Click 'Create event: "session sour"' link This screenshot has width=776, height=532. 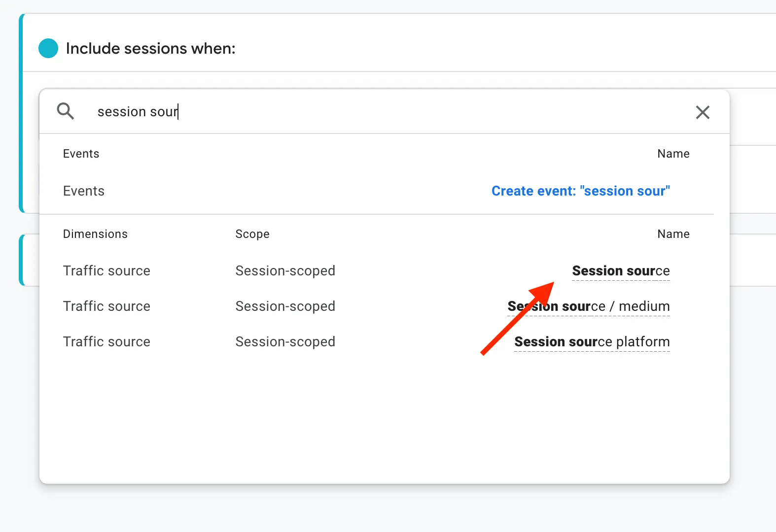581,191
